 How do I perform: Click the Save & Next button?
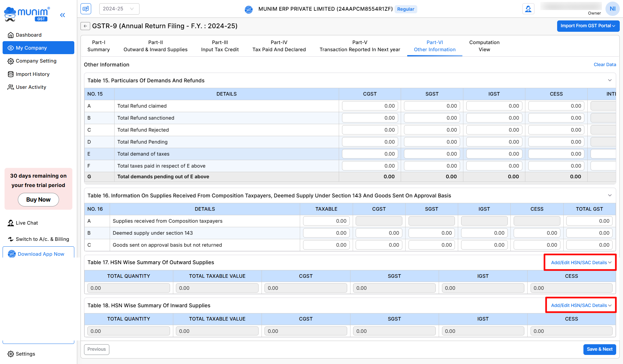click(599, 349)
